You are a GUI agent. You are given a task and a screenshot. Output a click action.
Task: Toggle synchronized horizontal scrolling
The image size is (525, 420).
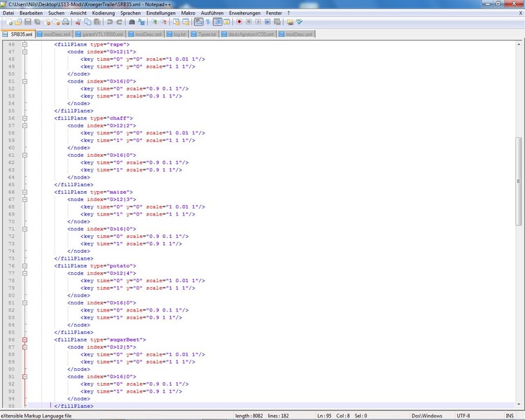(185, 22)
